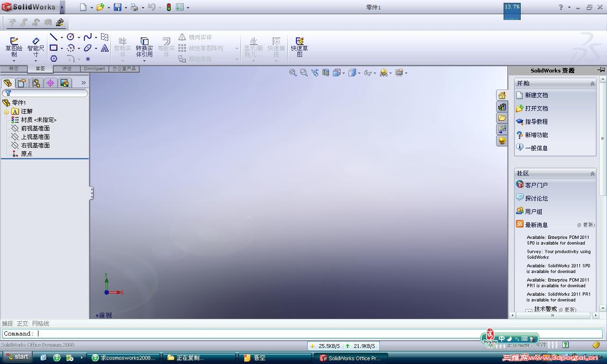Select the Circle sketch tool

click(x=71, y=36)
